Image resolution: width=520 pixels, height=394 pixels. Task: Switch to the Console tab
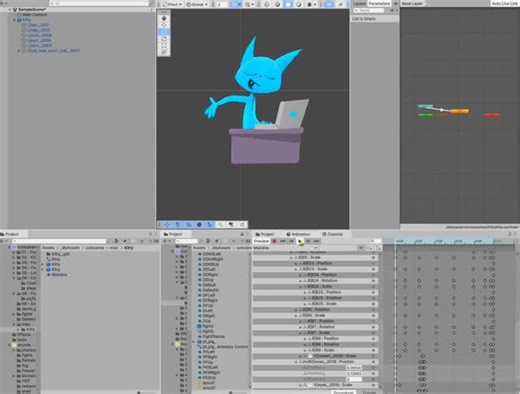click(332, 234)
